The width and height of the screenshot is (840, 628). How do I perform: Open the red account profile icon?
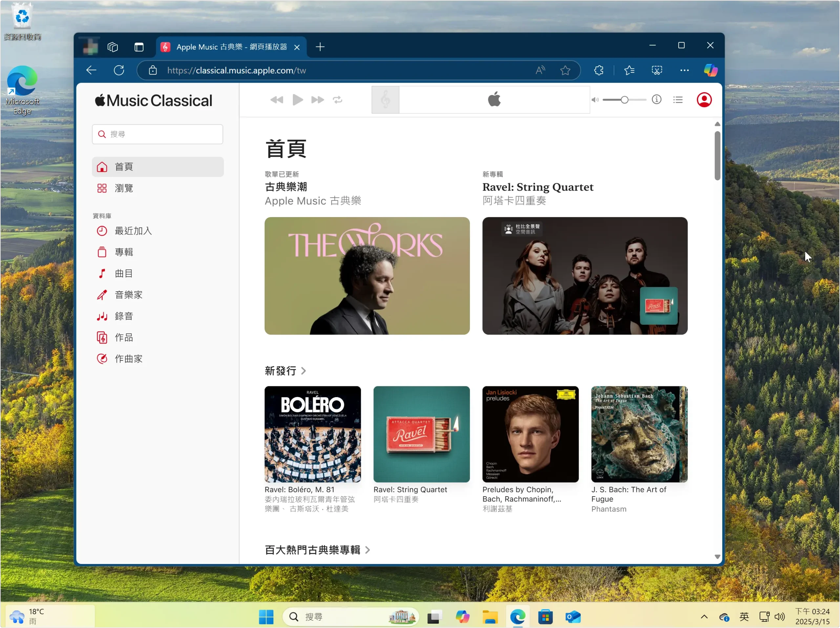click(704, 100)
